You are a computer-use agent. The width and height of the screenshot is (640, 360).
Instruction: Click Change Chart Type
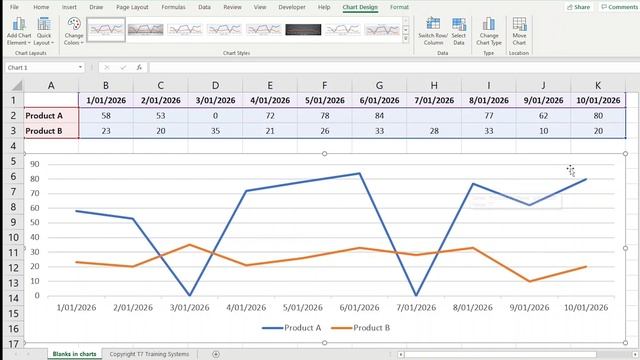click(489, 31)
